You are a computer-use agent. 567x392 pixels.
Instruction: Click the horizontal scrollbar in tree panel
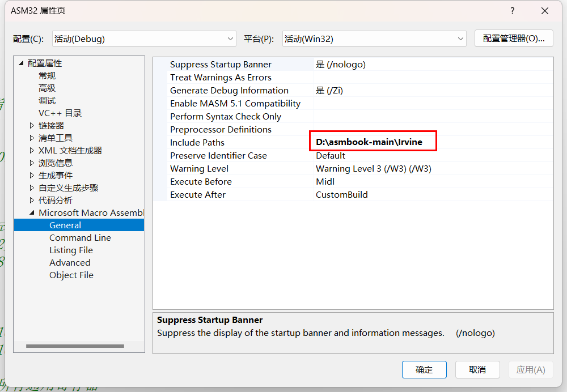75,346
